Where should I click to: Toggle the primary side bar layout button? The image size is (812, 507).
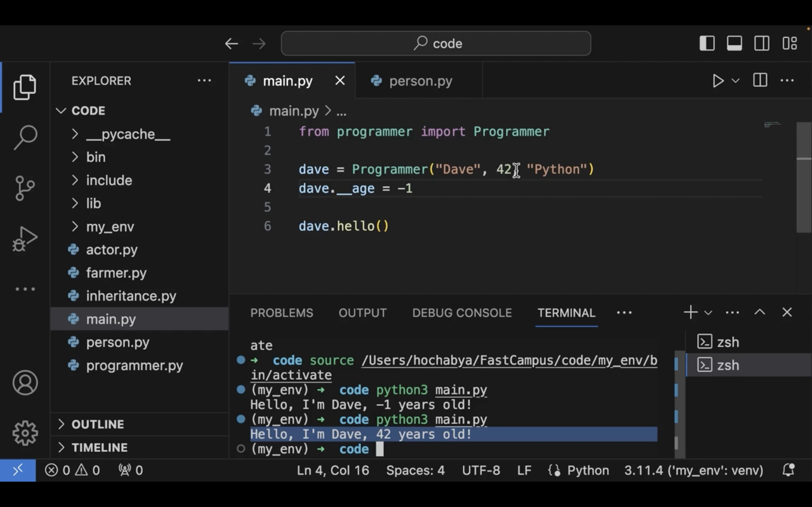click(x=707, y=43)
